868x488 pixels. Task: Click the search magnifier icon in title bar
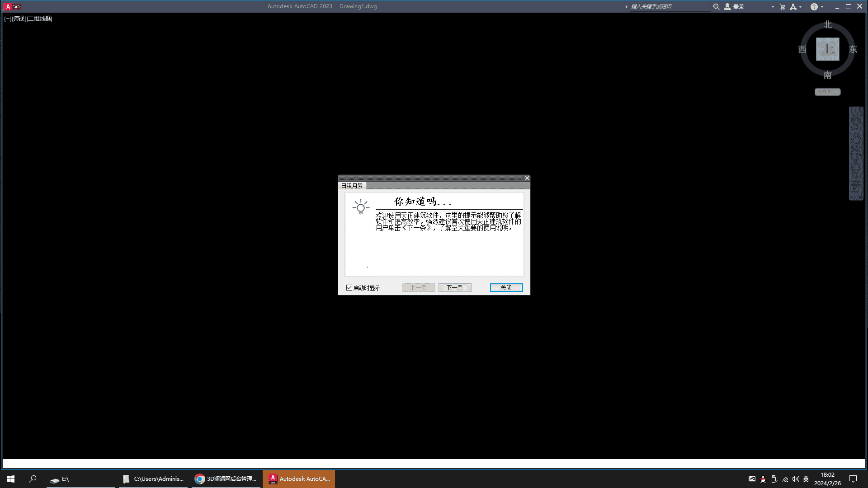(x=716, y=7)
